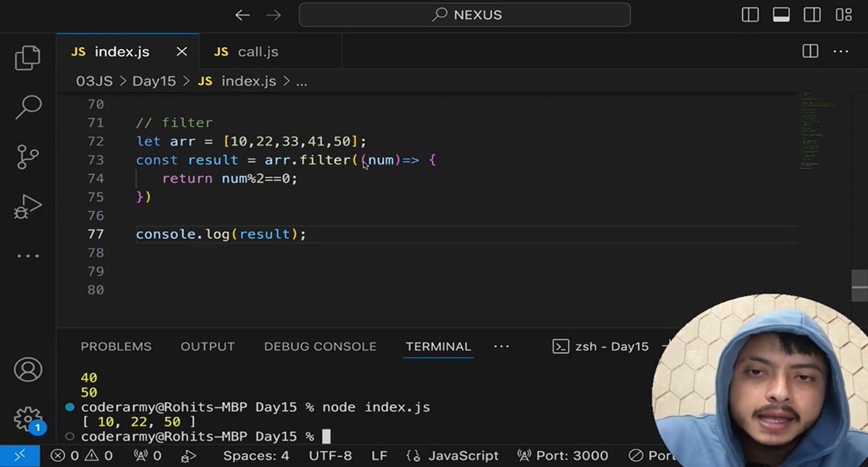Close the index.js tab
The image size is (868, 467).
182,51
